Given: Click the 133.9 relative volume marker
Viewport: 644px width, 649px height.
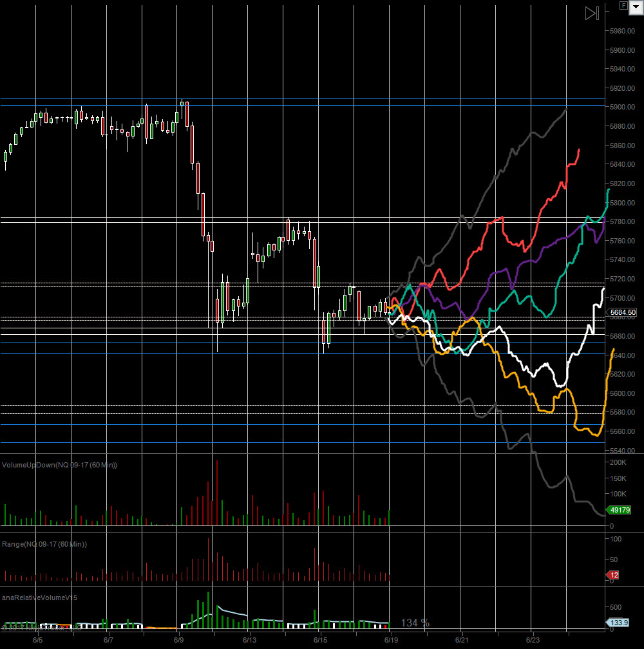Looking at the screenshot, I should click(618, 623).
